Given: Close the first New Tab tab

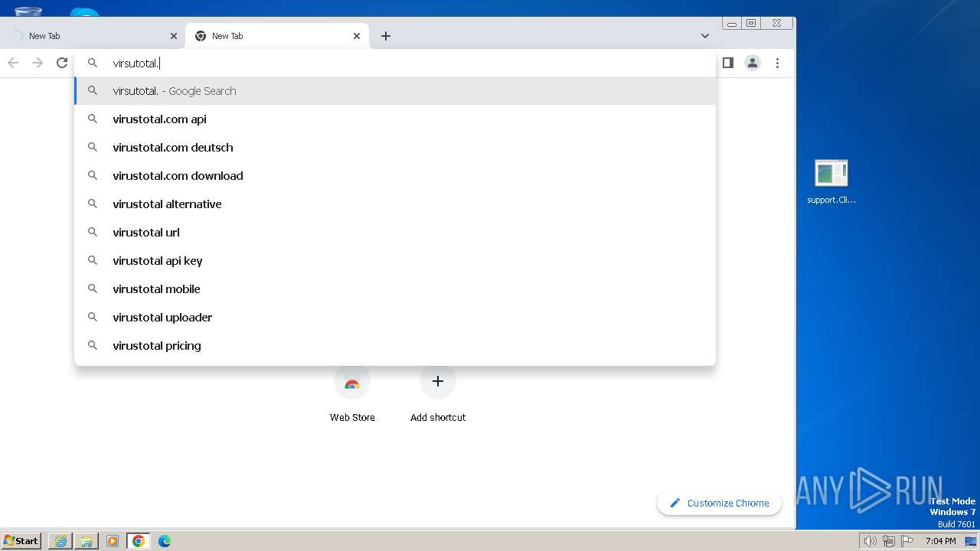Looking at the screenshot, I should pyautogui.click(x=174, y=36).
